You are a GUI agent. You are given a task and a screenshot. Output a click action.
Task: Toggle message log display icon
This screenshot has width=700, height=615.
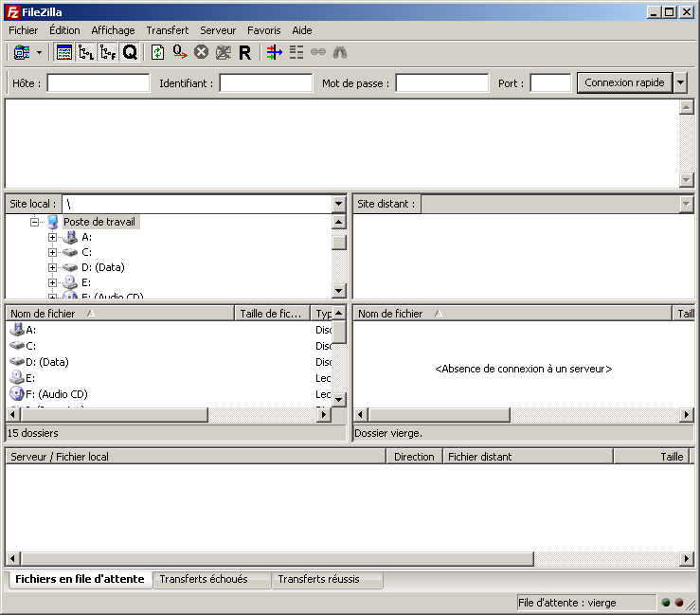pyautogui.click(x=64, y=52)
